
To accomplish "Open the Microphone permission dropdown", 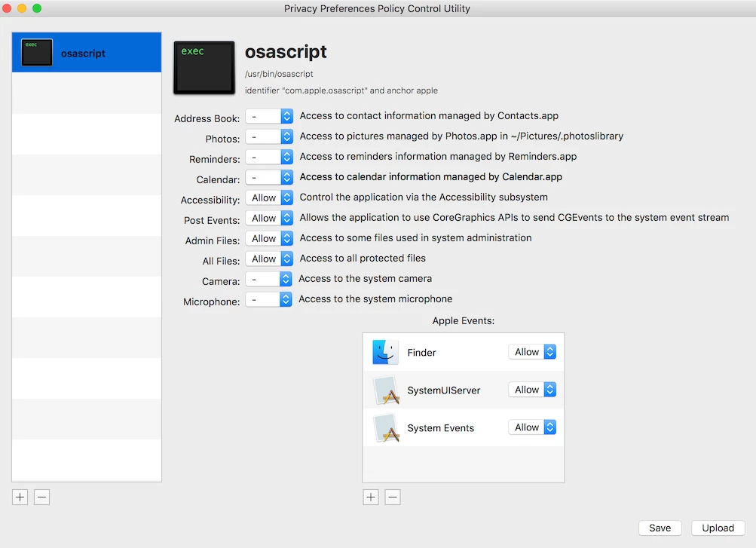I will coord(268,299).
